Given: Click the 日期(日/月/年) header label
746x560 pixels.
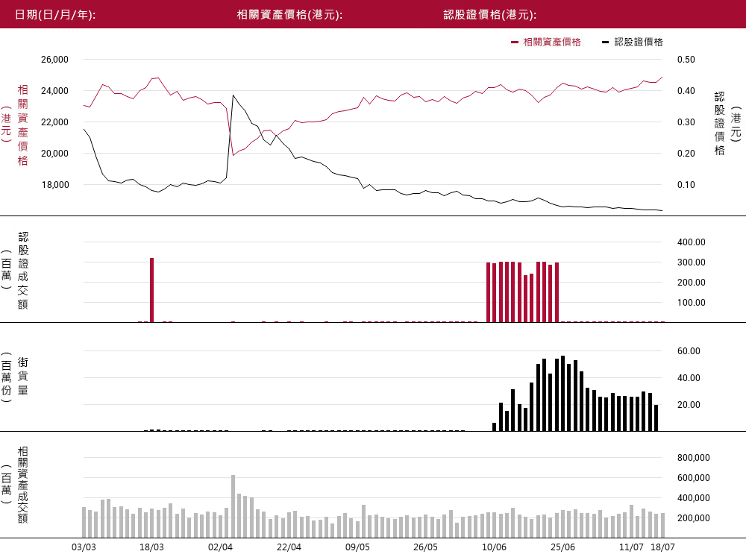Looking at the screenshot, I should (55, 15).
